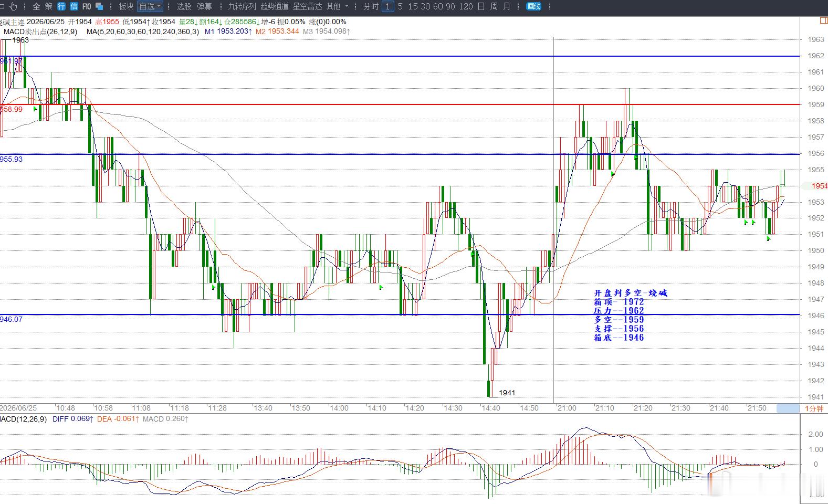
Task: Click the 946.07 line price label
Action: click(12, 319)
